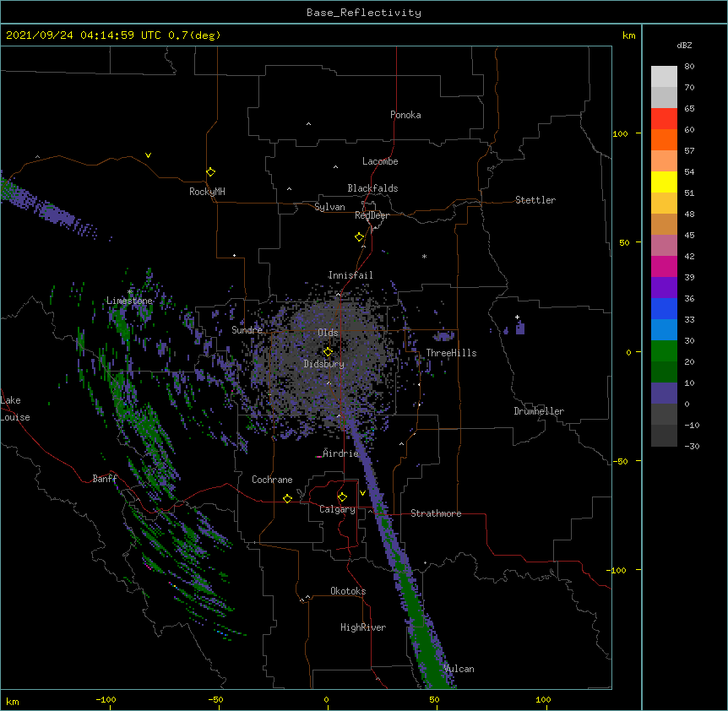Select the mauve 45 dBZ legend swatch

click(x=664, y=246)
